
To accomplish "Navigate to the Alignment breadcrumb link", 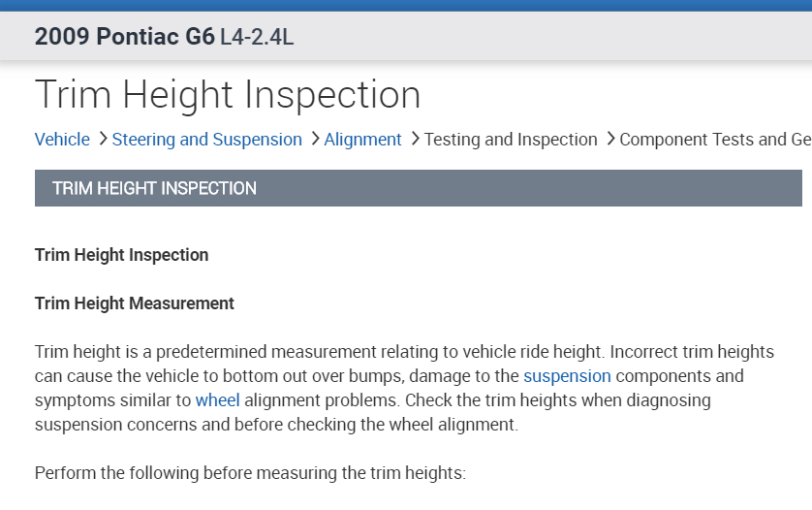I will point(362,140).
